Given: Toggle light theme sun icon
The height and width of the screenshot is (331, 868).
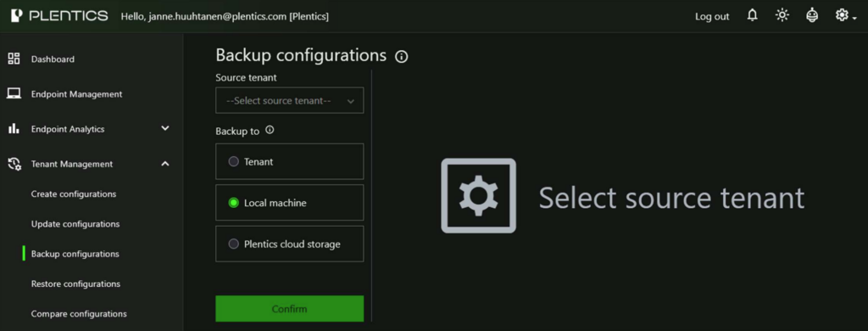Looking at the screenshot, I should click(782, 15).
